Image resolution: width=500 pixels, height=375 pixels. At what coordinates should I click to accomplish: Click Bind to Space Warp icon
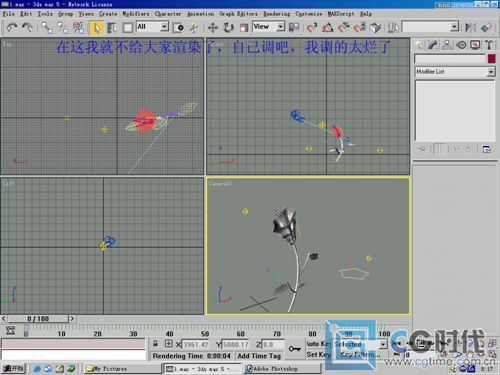(78, 27)
